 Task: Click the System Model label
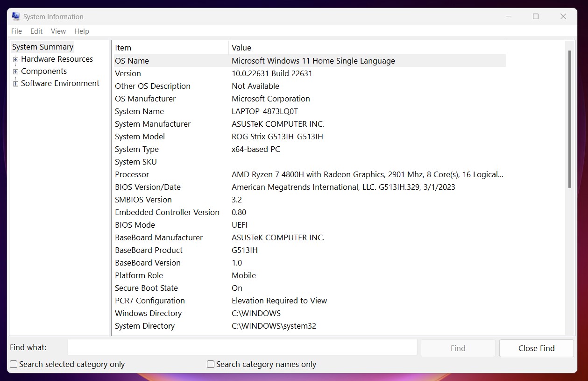pyautogui.click(x=140, y=137)
